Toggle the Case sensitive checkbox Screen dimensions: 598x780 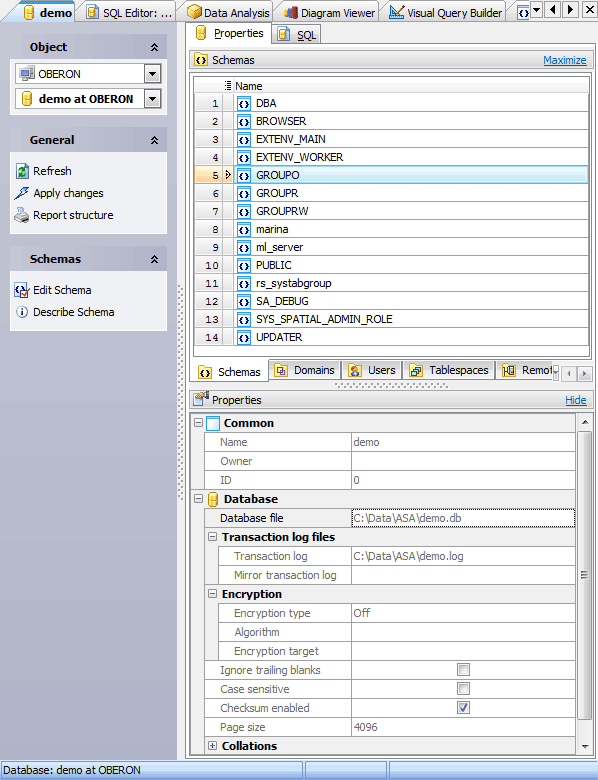(463, 688)
